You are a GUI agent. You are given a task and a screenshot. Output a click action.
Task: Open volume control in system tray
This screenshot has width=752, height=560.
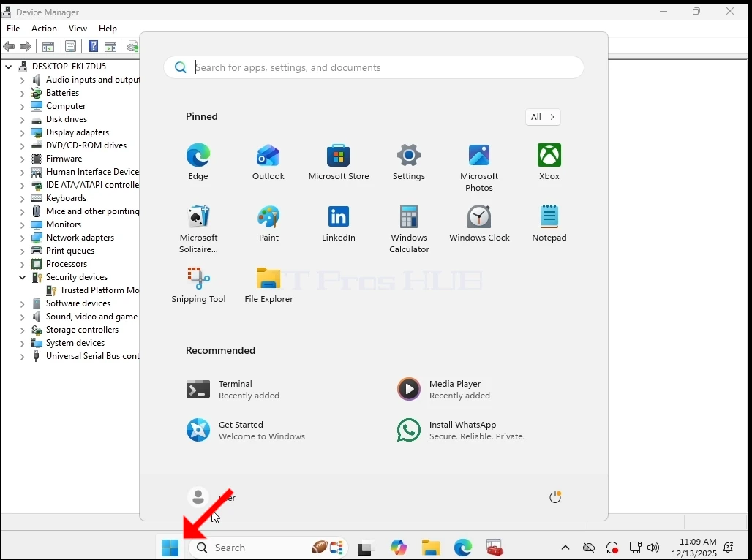coord(653,548)
